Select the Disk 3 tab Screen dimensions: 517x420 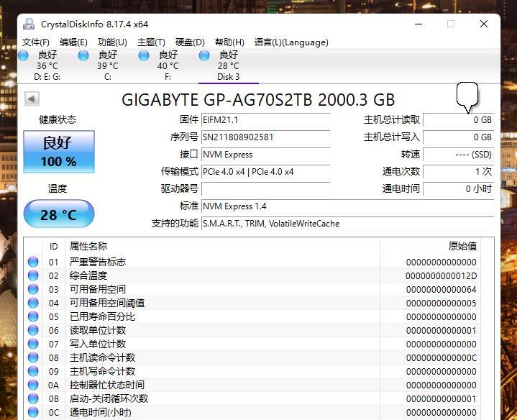(228, 65)
